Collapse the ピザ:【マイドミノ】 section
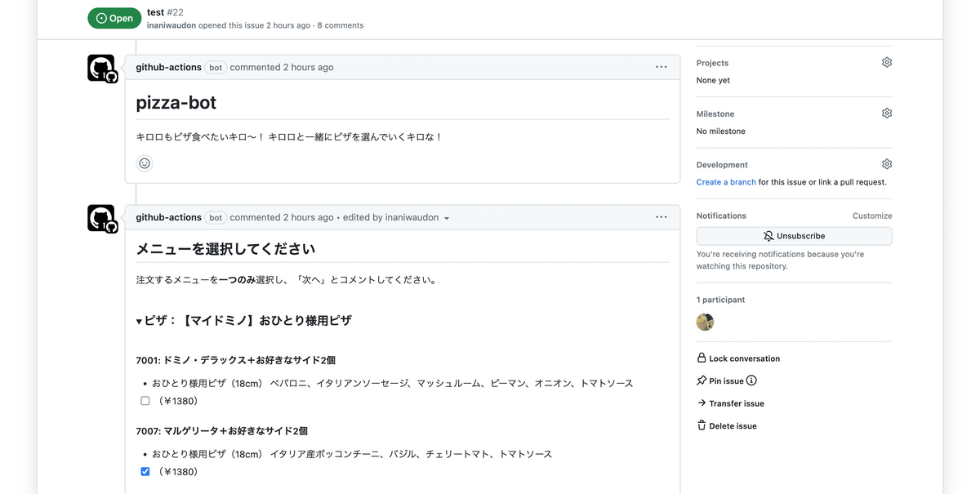The image size is (980, 494). pos(243,321)
